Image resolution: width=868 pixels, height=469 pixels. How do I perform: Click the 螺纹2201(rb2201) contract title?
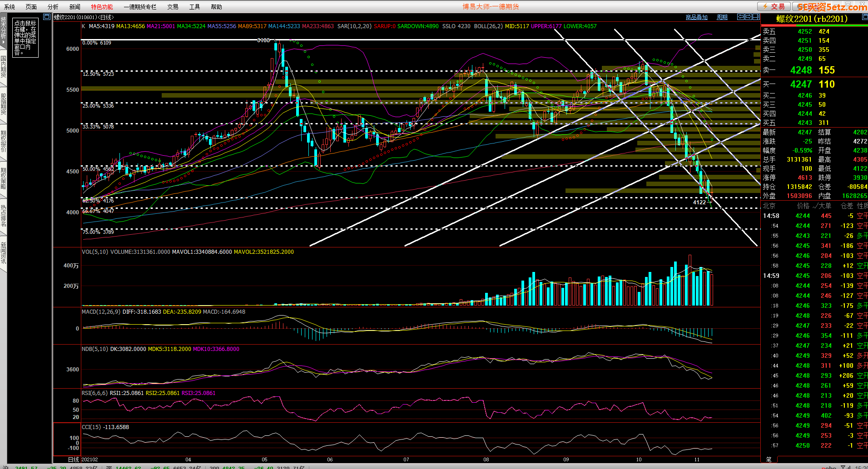(812, 19)
